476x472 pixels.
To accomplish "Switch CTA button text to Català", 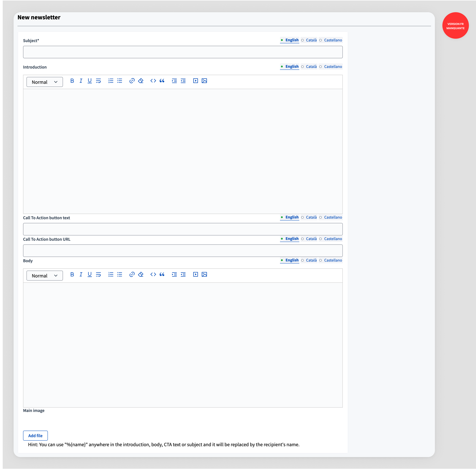I will 309,217.
